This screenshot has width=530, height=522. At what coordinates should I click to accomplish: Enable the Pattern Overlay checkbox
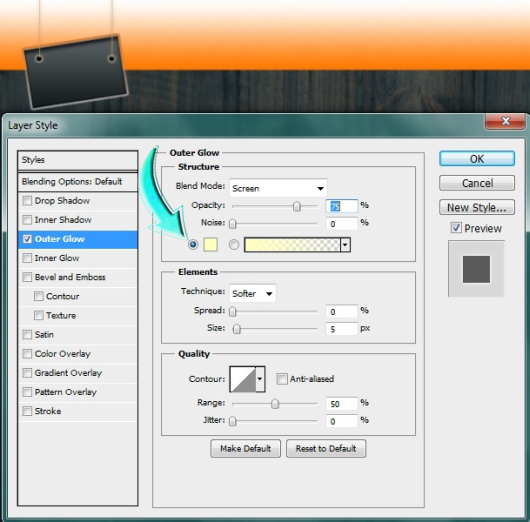pyautogui.click(x=27, y=392)
